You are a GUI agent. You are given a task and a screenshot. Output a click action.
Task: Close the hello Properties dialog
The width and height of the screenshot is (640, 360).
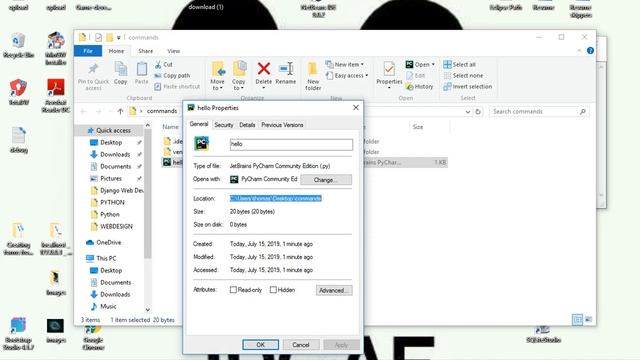pos(356,107)
